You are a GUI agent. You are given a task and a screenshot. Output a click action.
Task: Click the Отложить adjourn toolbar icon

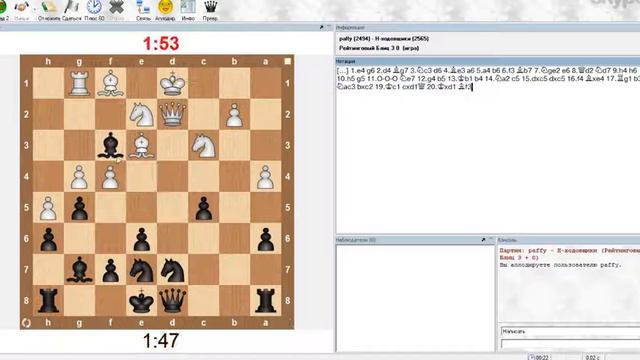point(49,7)
